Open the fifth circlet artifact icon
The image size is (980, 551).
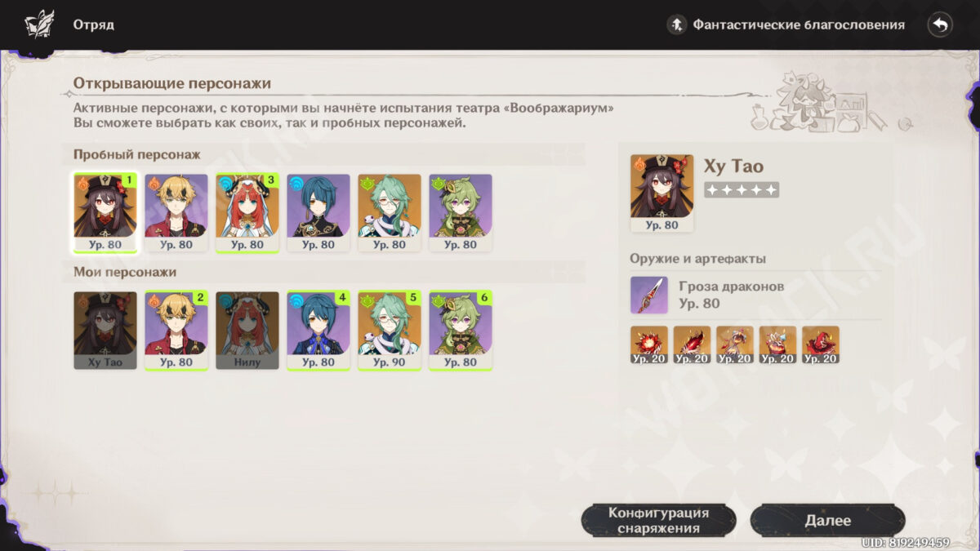(821, 344)
